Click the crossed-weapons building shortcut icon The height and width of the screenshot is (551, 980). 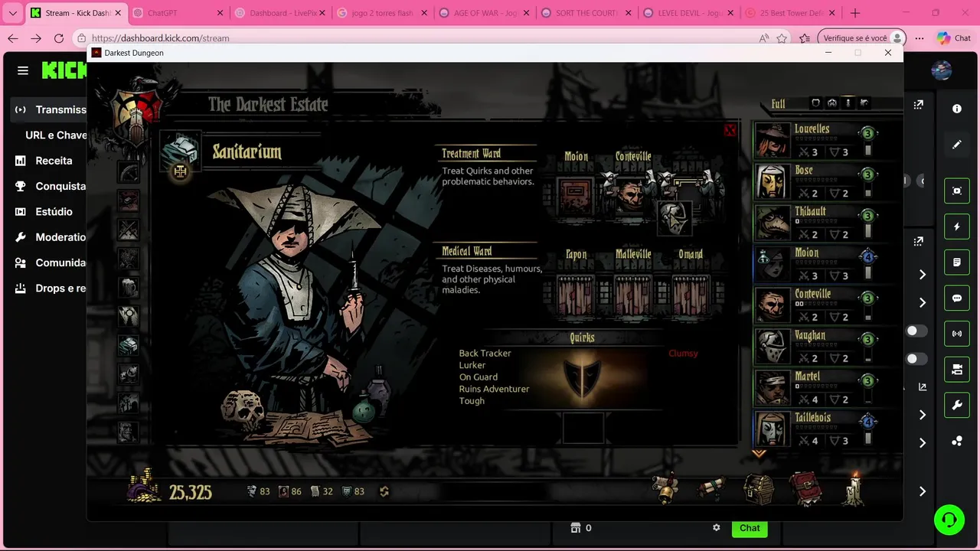click(x=129, y=230)
